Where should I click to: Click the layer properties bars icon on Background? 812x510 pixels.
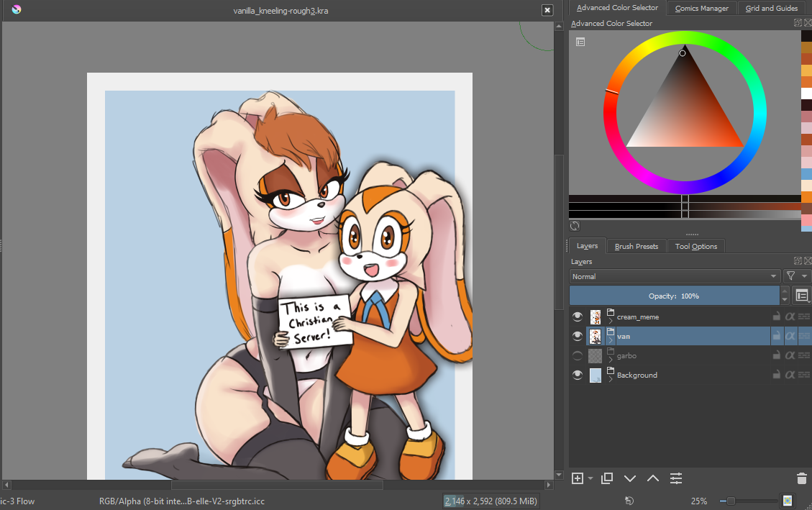point(804,375)
